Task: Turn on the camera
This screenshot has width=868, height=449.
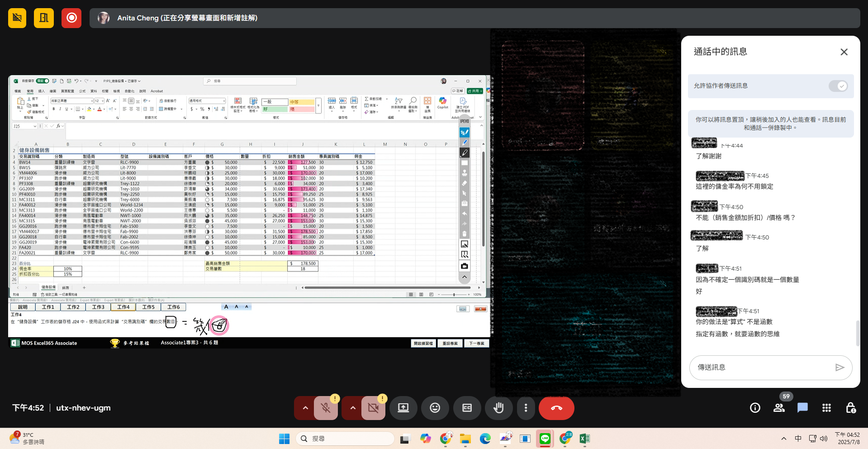Action: pyautogui.click(x=373, y=408)
